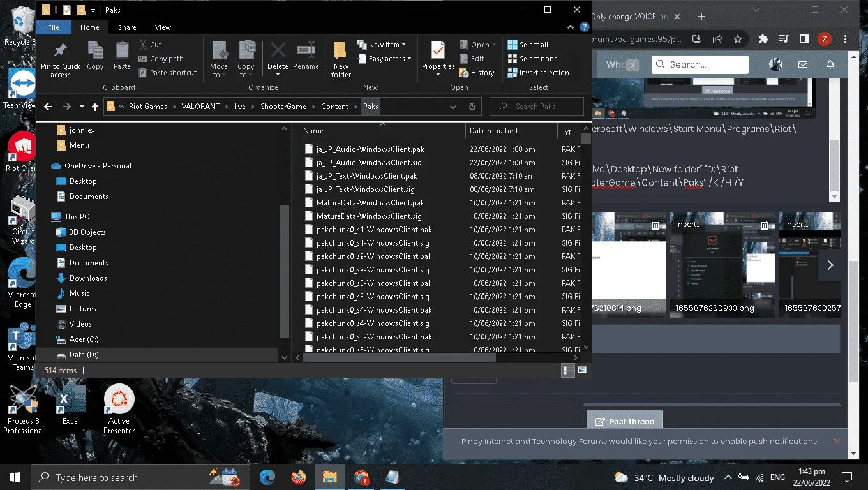Image resolution: width=868 pixels, height=490 pixels.
Task: Open the forum inbox envelope icon
Action: [803, 64]
